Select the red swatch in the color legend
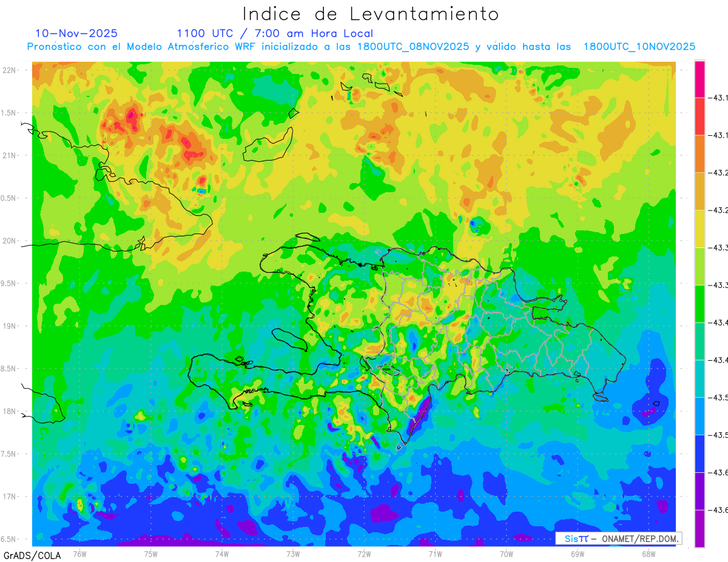This screenshot has height=562, width=728. click(699, 116)
